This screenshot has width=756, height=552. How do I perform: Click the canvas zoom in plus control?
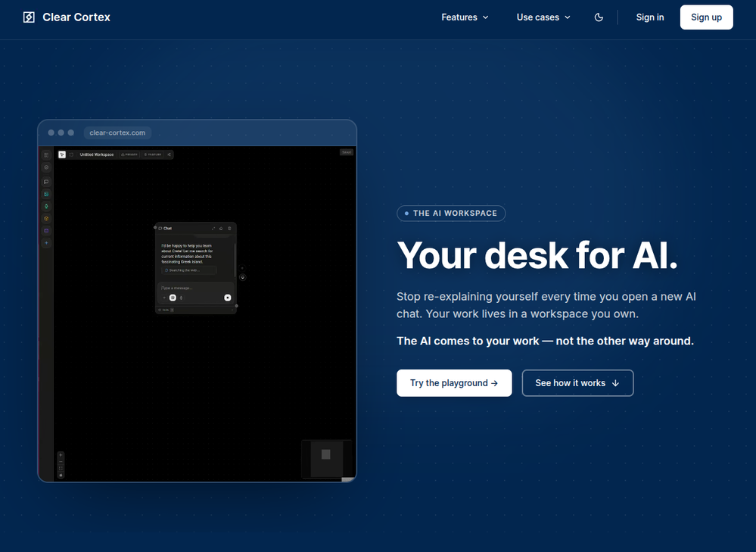tap(61, 455)
